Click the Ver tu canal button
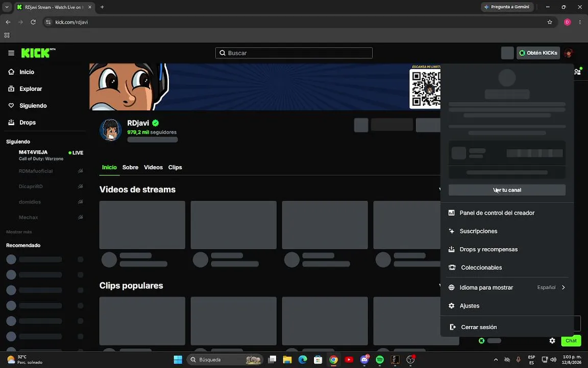The height and width of the screenshot is (368, 588). pyautogui.click(x=507, y=190)
